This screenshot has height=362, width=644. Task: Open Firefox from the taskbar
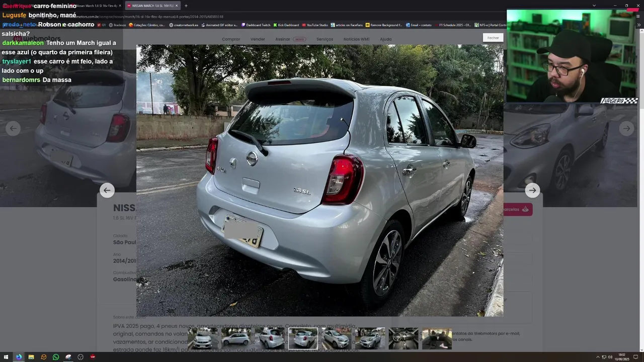click(19, 357)
